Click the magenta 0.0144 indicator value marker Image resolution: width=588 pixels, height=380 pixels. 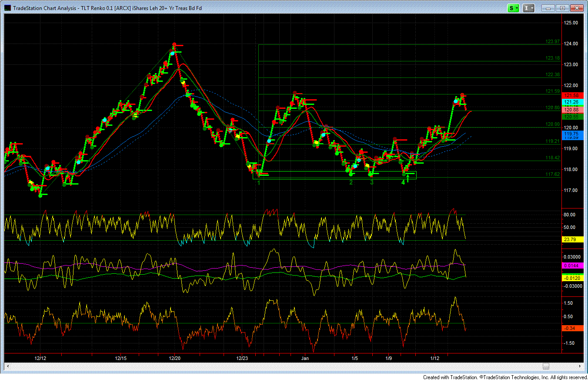(572, 265)
